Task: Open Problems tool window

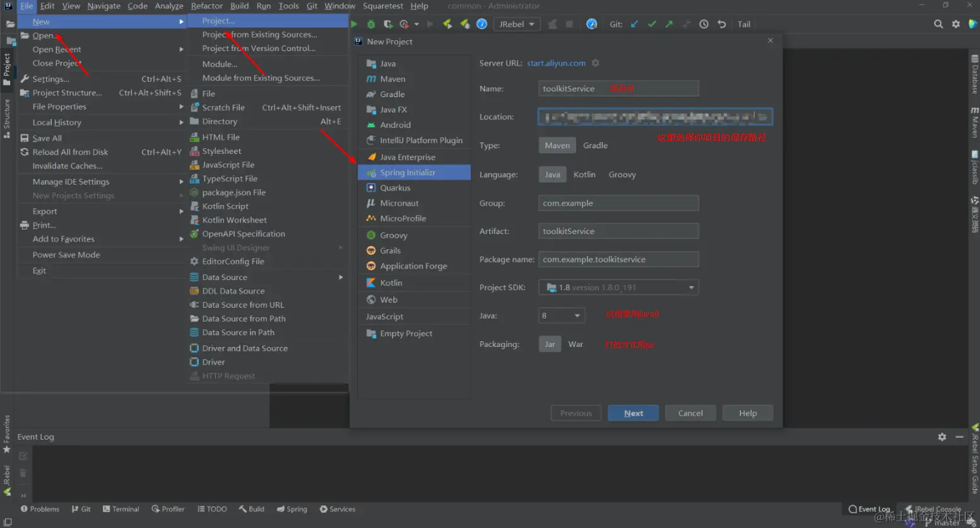Action: (40, 509)
